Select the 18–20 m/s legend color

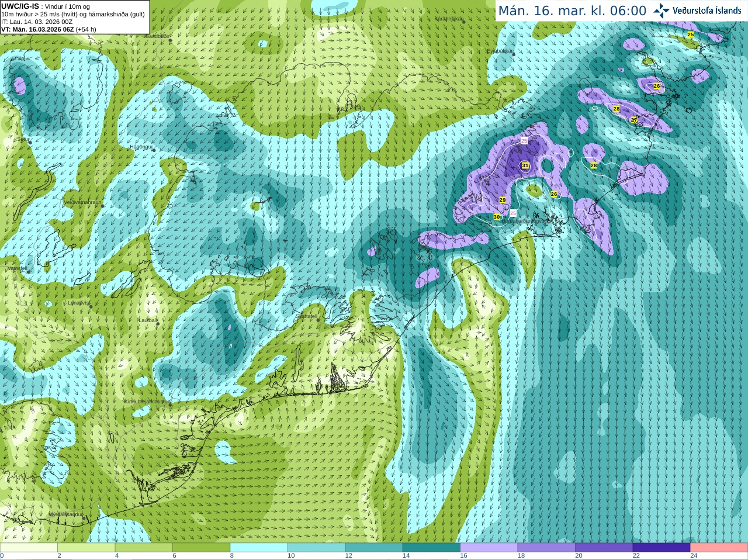pos(546,548)
